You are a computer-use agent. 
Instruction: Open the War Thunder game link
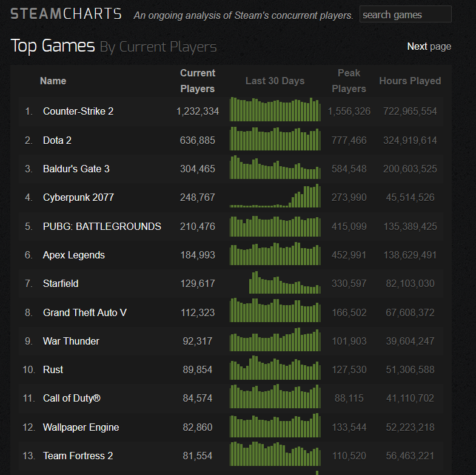71,341
